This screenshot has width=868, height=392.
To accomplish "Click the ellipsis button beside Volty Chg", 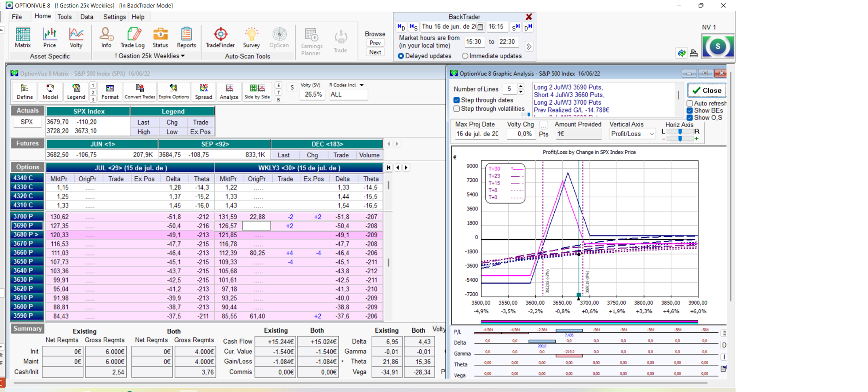I will 544,125.
